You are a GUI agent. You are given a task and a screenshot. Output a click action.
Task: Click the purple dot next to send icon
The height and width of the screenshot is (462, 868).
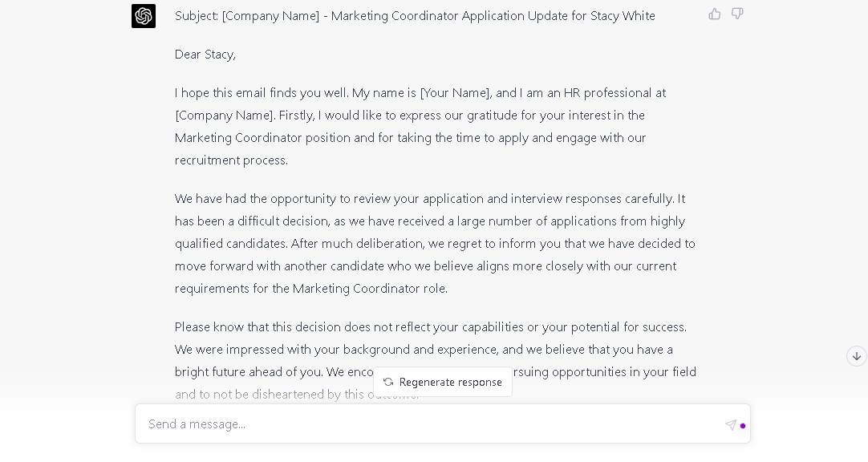tap(743, 425)
